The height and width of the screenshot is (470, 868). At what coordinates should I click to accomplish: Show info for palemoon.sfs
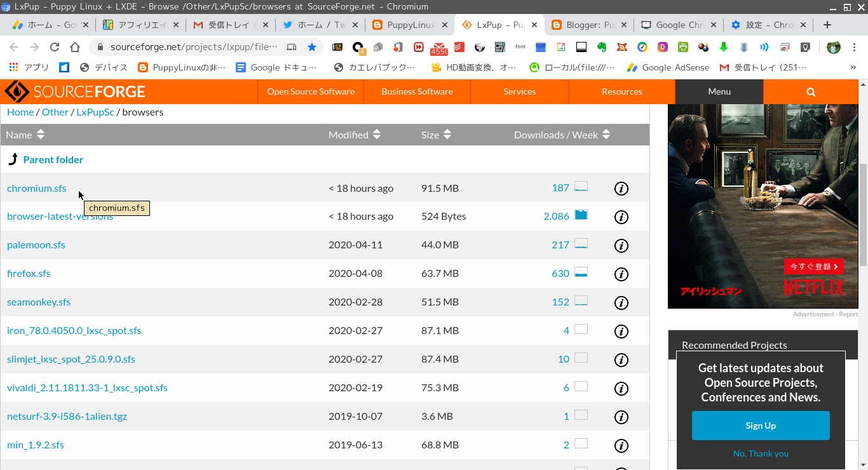pyautogui.click(x=621, y=246)
